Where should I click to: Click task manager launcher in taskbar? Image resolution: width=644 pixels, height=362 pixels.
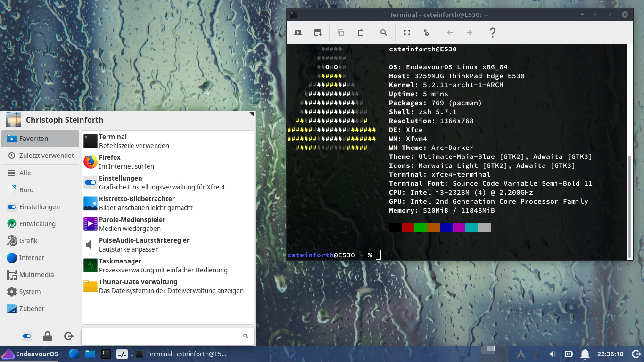click(122, 354)
